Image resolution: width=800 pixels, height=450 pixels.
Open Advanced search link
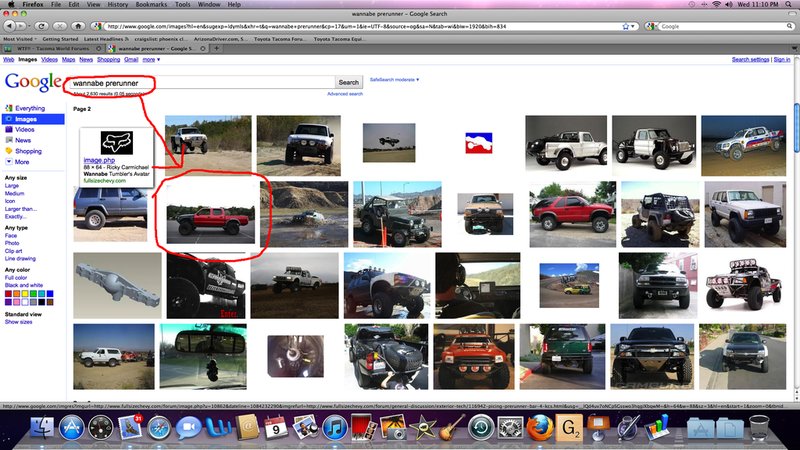pos(345,94)
